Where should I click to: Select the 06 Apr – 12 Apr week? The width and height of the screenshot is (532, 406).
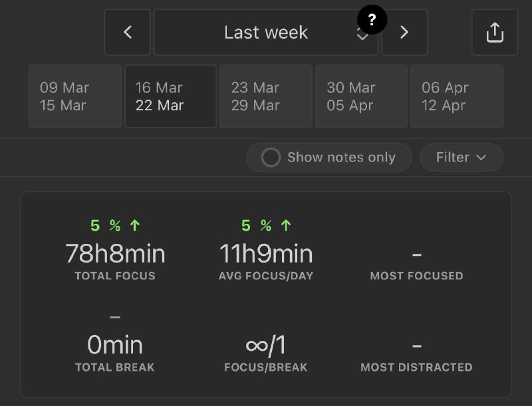[456, 96]
